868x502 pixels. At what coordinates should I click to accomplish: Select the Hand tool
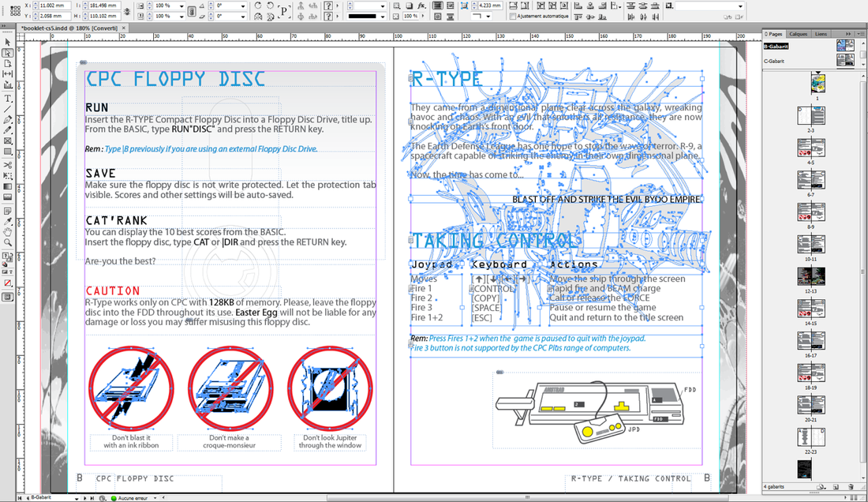point(8,232)
